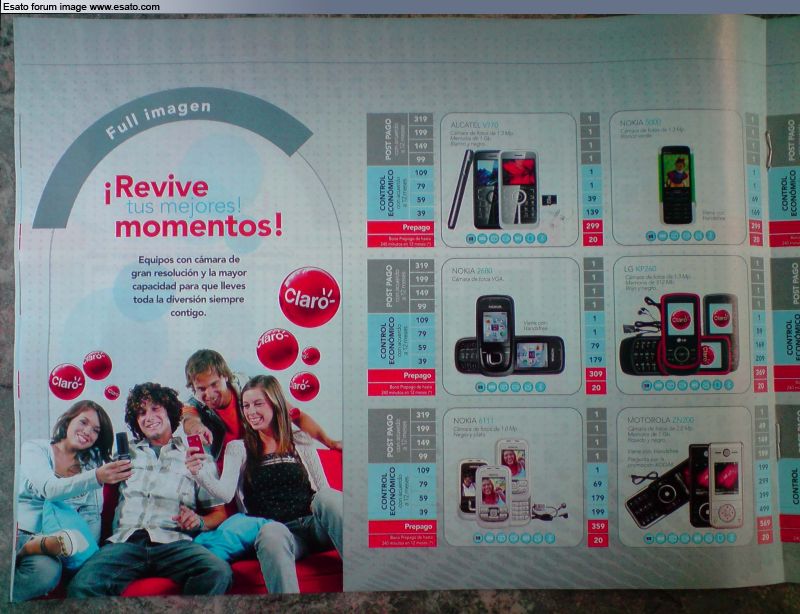Click the "ALCATEL V770" product title
This screenshot has height=614, width=800.
pos(474,125)
